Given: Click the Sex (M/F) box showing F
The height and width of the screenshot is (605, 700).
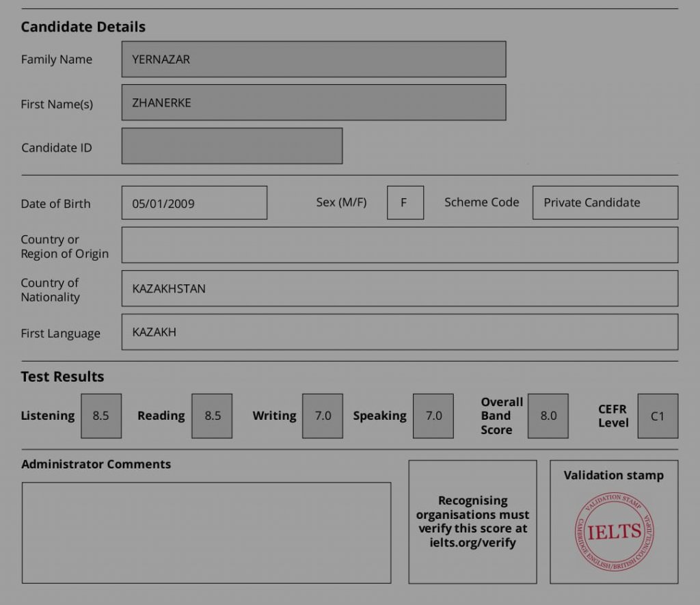Looking at the screenshot, I should pyautogui.click(x=405, y=203).
